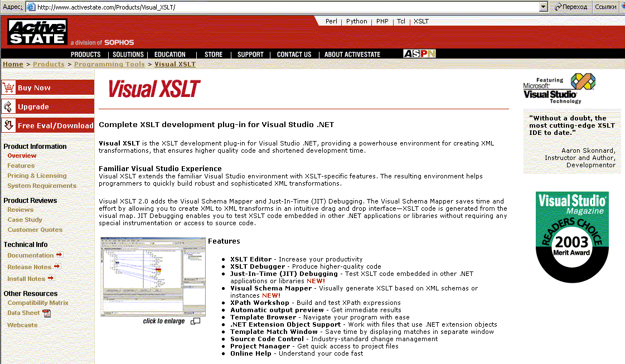Screen dimensions: 625x364
Task: Open the EDUCATION menu
Action: (x=170, y=54)
